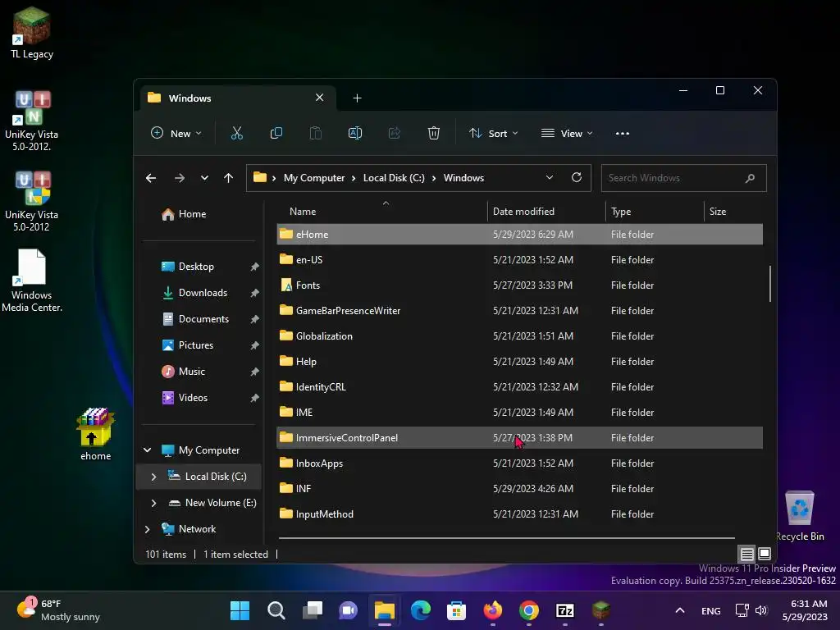Go up one folder level arrow
840x630 pixels.
click(229, 178)
